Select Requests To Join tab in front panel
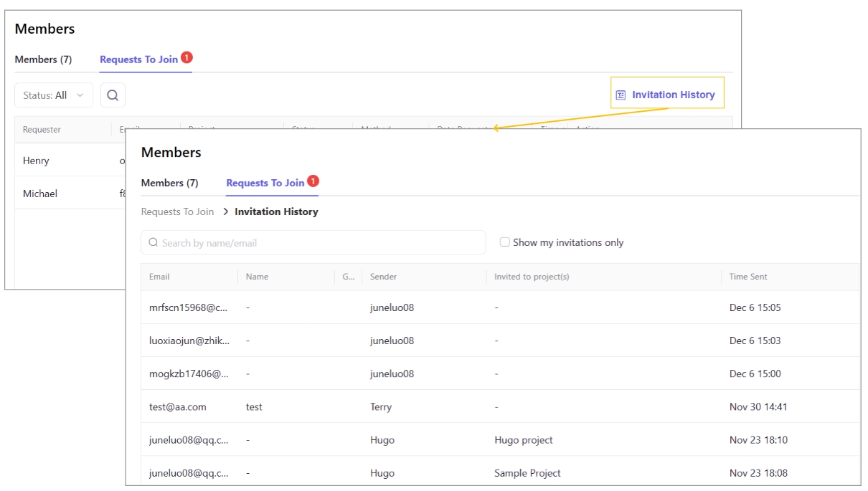The height and width of the screenshot is (491, 868). click(265, 183)
